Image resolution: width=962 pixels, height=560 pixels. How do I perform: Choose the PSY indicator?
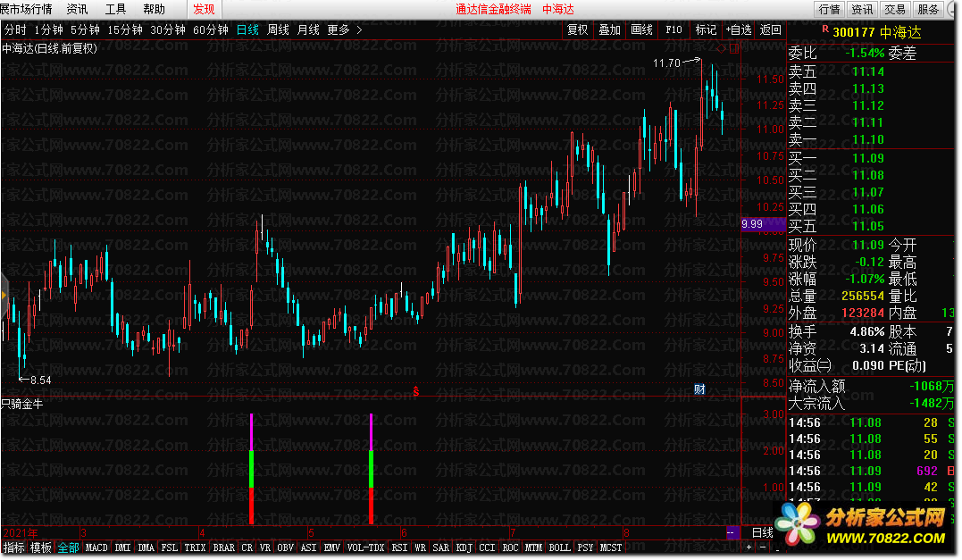[x=585, y=547]
